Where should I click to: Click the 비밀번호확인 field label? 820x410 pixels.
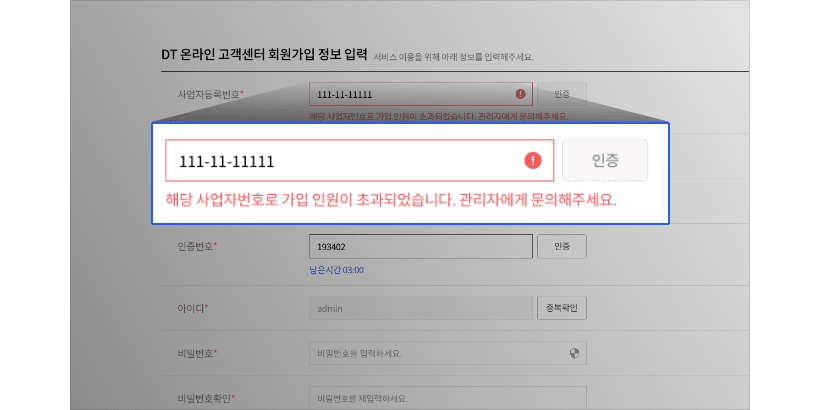(206, 398)
